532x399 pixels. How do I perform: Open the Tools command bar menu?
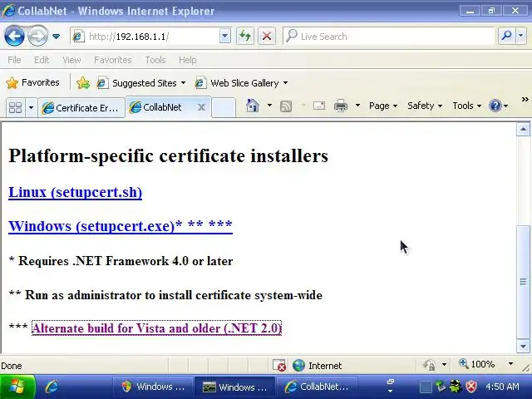pyautogui.click(x=467, y=106)
